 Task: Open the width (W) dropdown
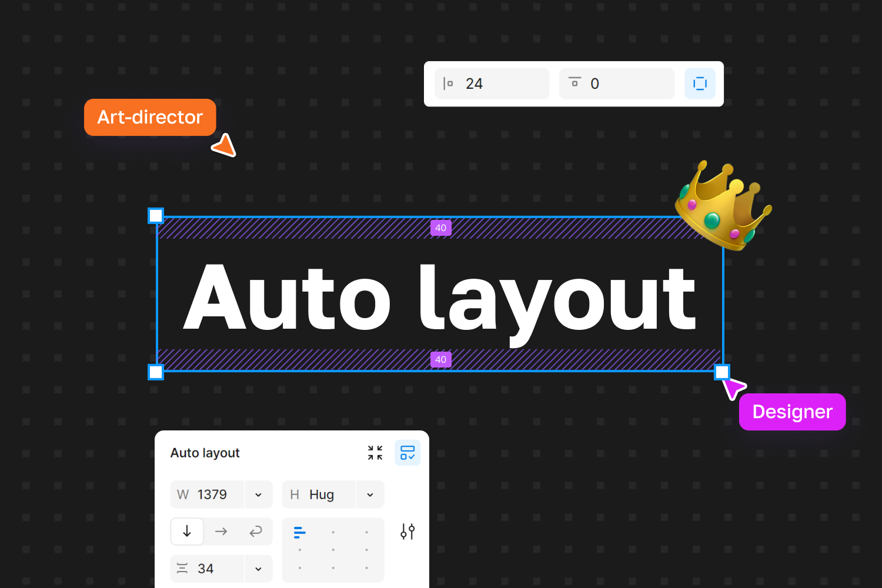click(x=258, y=495)
